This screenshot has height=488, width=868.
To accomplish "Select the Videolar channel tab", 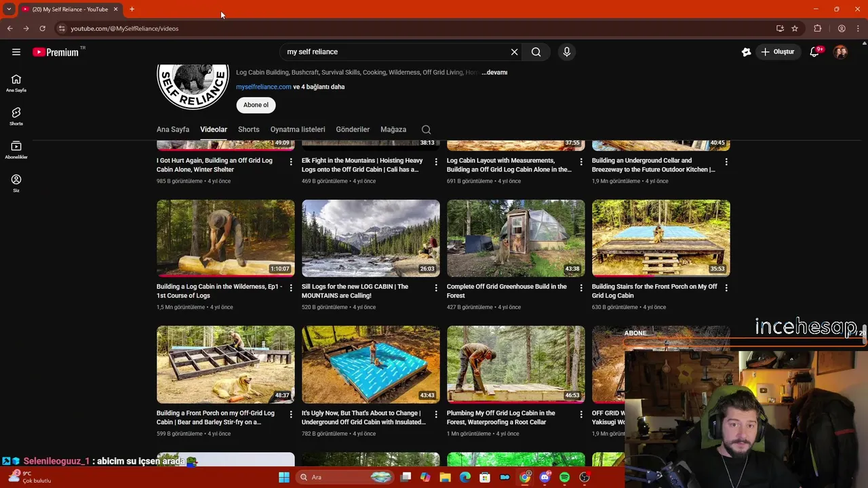I will coord(214,129).
